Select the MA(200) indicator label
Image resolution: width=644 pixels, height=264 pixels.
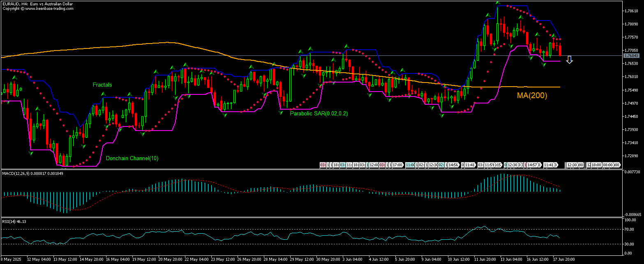[532, 95]
